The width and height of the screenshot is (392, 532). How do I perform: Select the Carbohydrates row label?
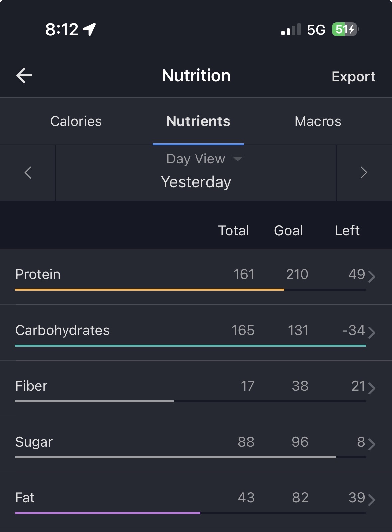point(63,330)
